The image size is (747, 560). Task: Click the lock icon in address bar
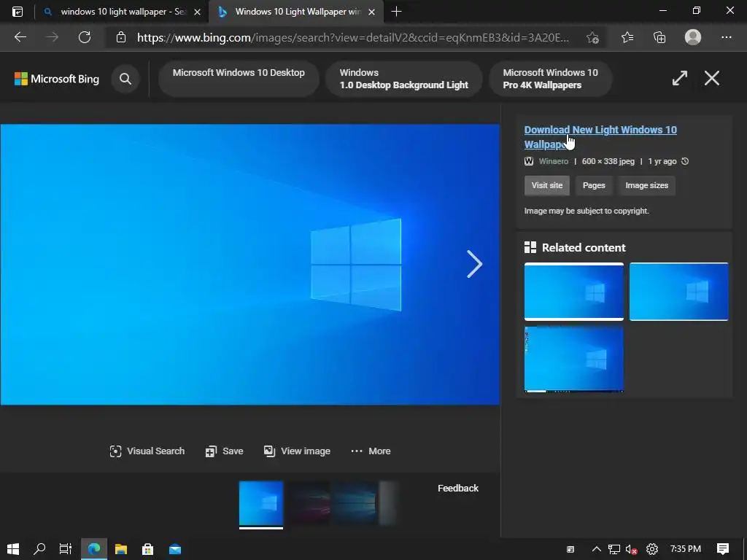(x=121, y=37)
